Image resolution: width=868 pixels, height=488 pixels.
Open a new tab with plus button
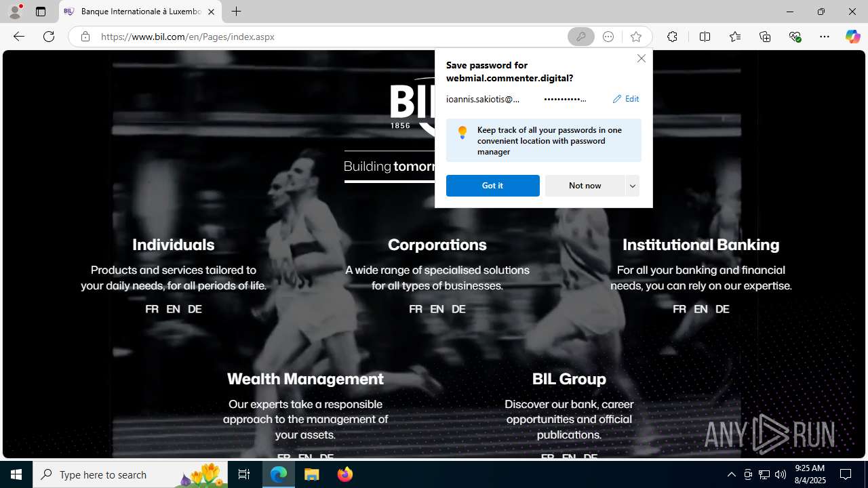pyautogui.click(x=236, y=12)
